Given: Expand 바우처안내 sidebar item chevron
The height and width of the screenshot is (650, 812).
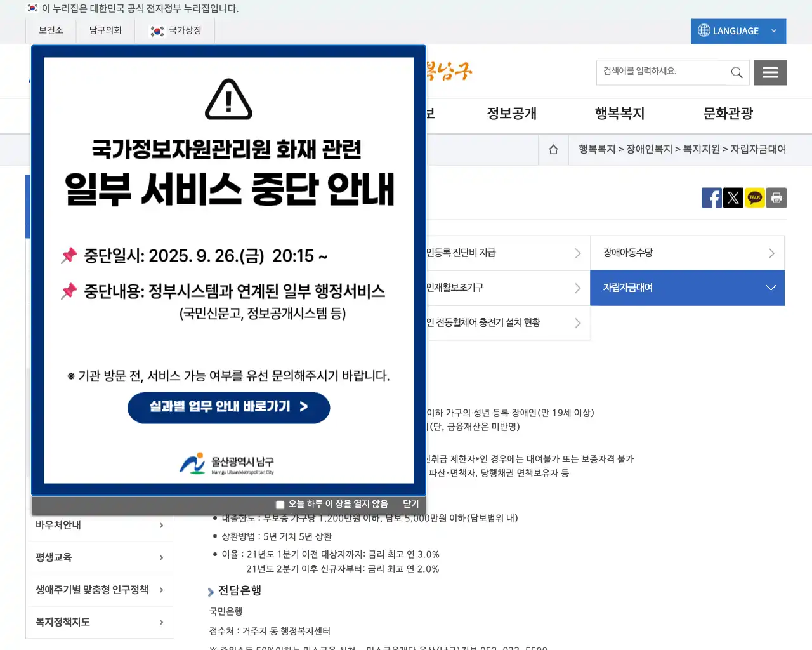Looking at the screenshot, I should pyautogui.click(x=161, y=526).
